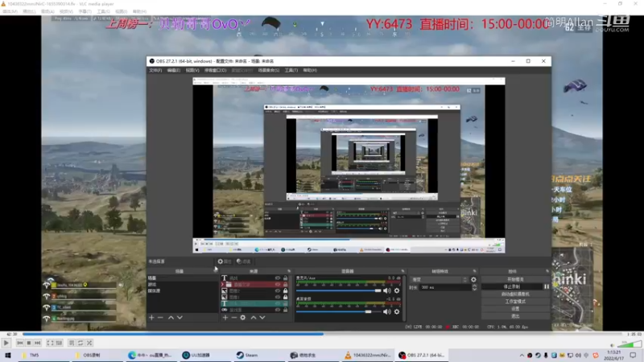Remove selected scene with minus icon
Image resolution: width=644 pixels, height=362 pixels.
pos(160,318)
